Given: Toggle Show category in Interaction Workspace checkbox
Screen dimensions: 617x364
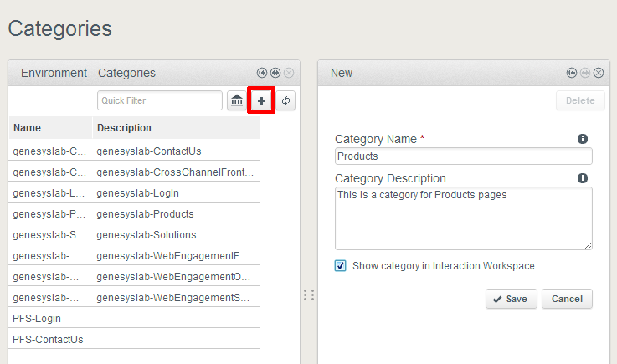Looking at the screenshot, I should point(341,266).
